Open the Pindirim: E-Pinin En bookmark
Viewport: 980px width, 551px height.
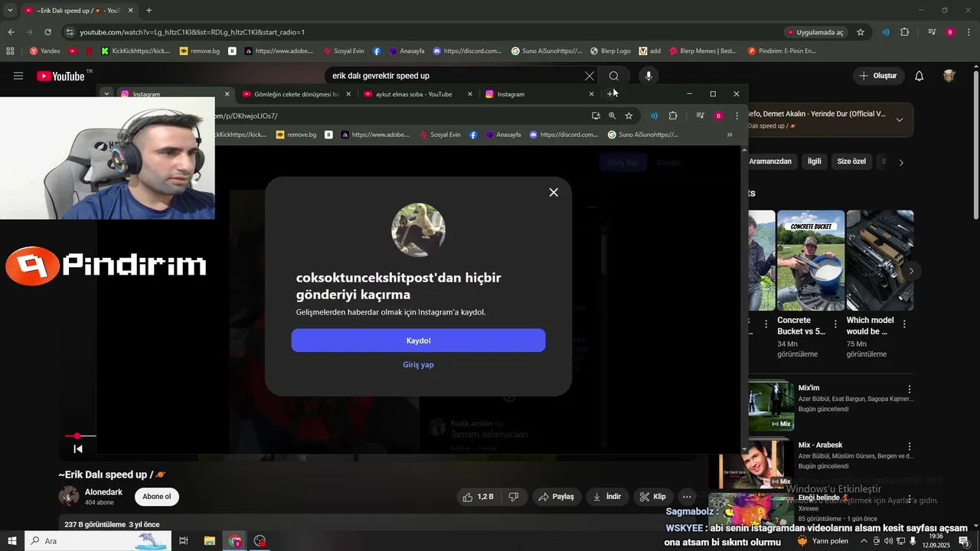click(x=782, y=51)
